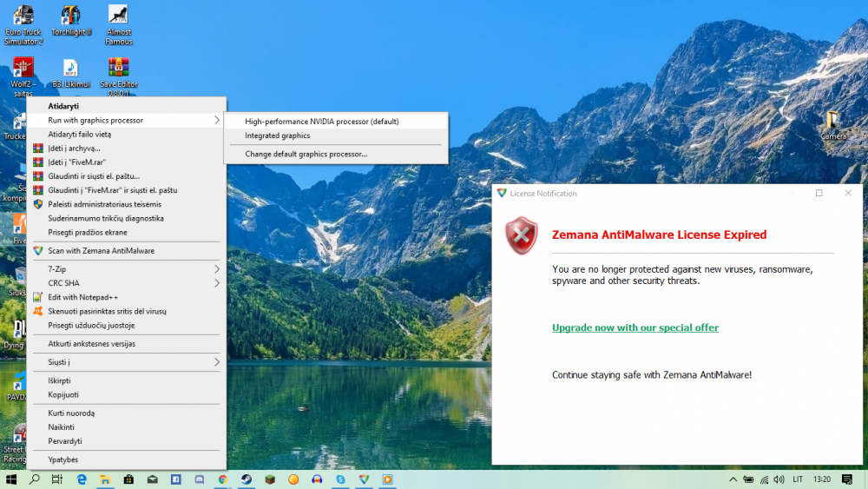The height and width of the screenshot is (489, 868).
Task: Choose Įdėti į "FiveM.rar" entry
Action: pyautogui.click(x=127, y=162)
